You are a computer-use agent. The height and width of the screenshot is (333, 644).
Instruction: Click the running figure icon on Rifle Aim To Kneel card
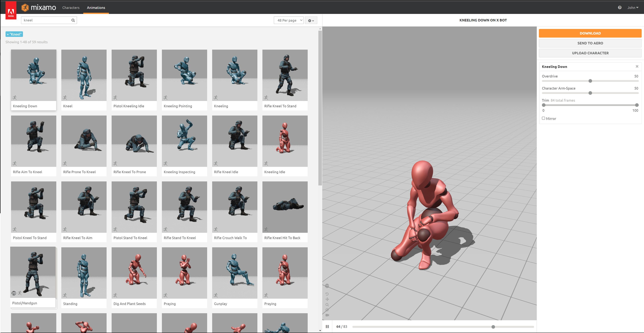click(15, 163)
